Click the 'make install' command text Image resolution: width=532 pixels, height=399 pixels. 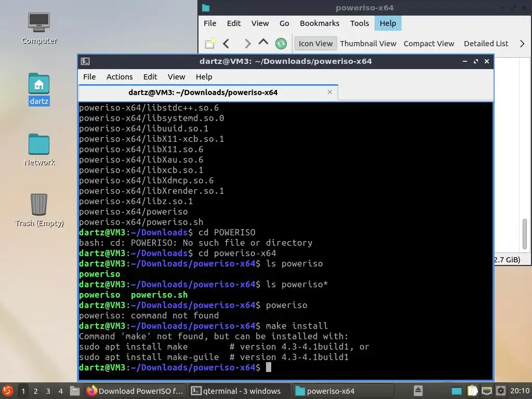click(x=297, y=326)
